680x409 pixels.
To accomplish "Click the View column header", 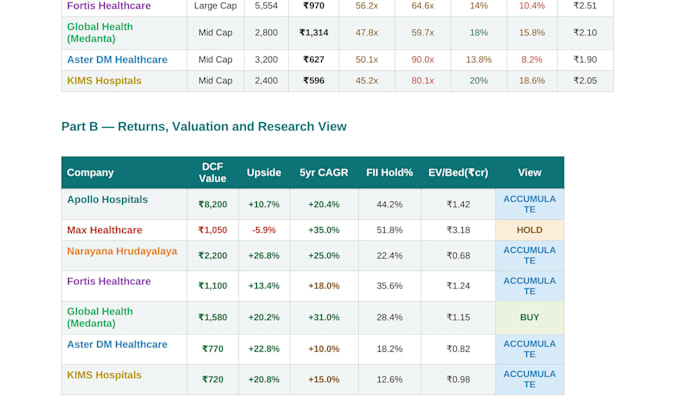I will pyautogui.click(x=530, y=173).
